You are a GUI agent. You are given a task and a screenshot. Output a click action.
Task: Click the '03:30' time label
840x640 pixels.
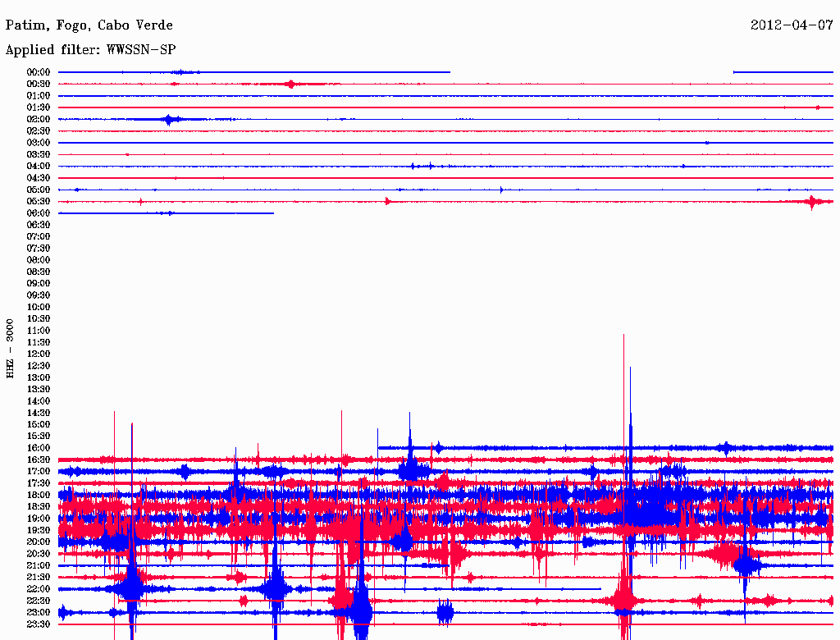[x=39, y=154]
